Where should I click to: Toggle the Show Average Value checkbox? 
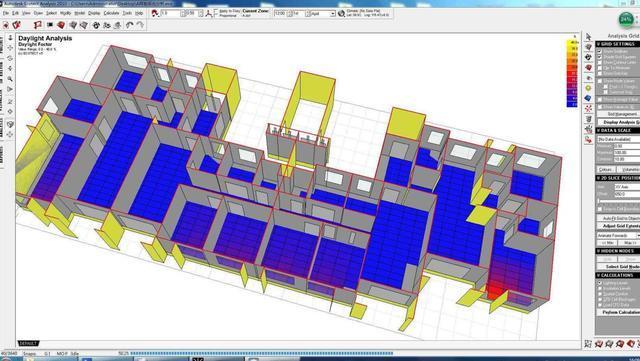coord(600,99)
